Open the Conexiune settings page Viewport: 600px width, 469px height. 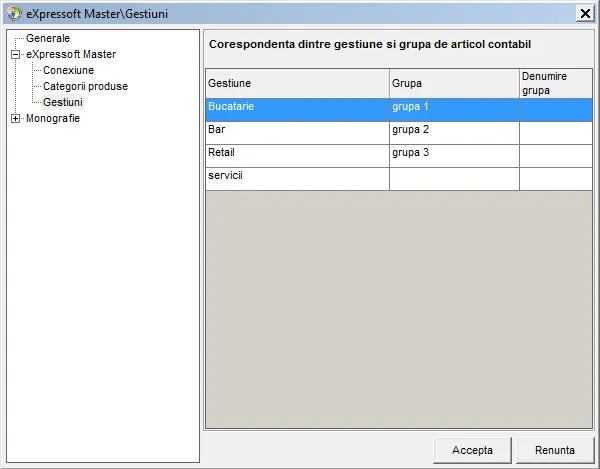pyautogui.click(x=68, y=70)
